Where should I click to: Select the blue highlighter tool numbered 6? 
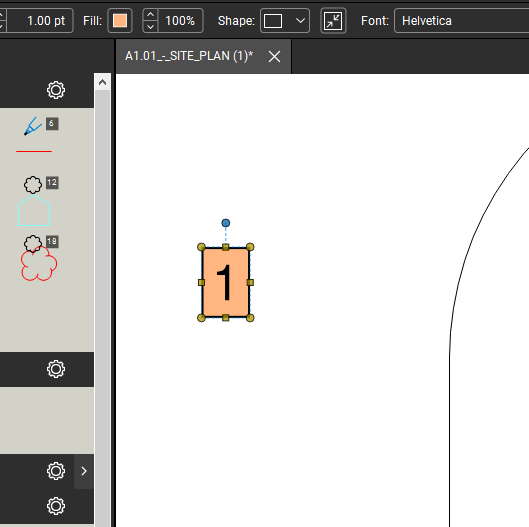coord(33,126)
